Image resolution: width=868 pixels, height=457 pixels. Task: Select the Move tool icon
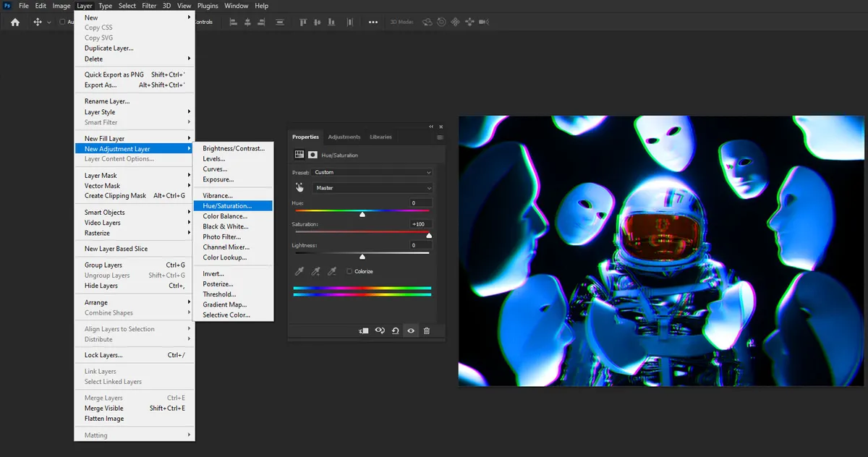[x=38, y=22]
